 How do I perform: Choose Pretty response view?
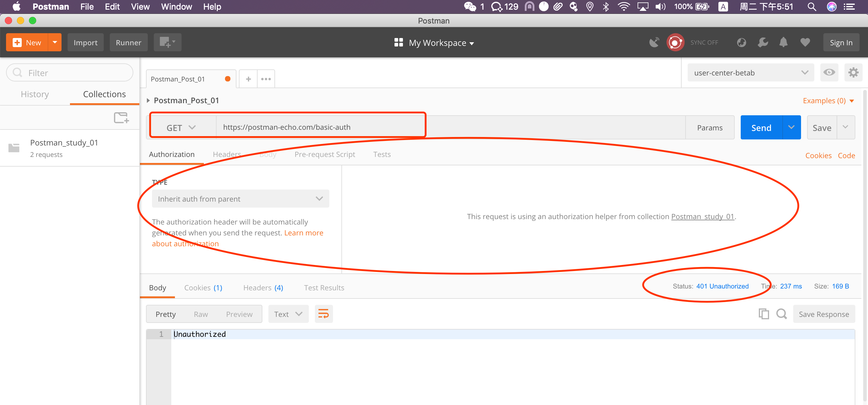[x=166, y=314]
